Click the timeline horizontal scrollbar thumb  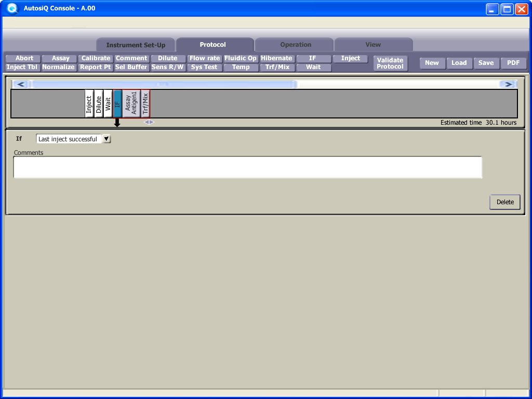pos(164,84)
